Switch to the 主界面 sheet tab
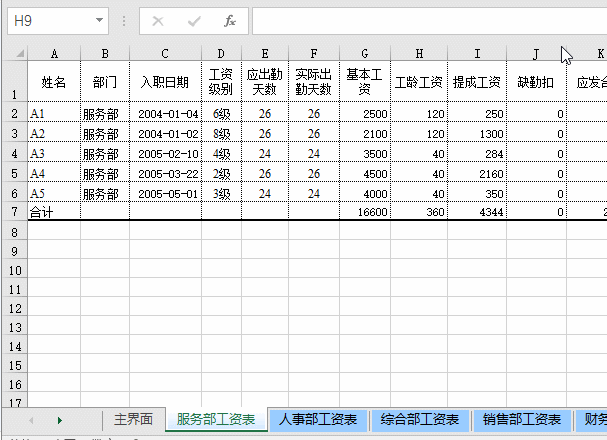The width and height of the screenshot is (607, 440). [x=133, y=420]
